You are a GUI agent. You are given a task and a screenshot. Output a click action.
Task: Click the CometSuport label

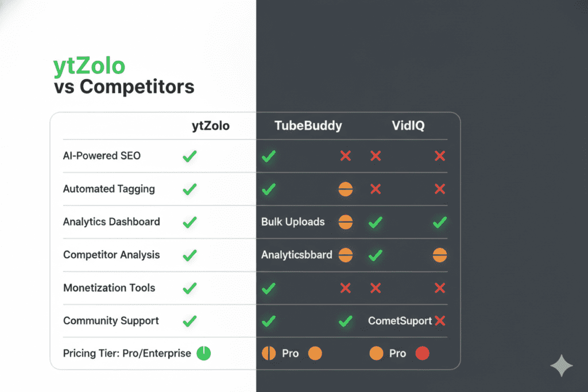[x=400, y=321]
